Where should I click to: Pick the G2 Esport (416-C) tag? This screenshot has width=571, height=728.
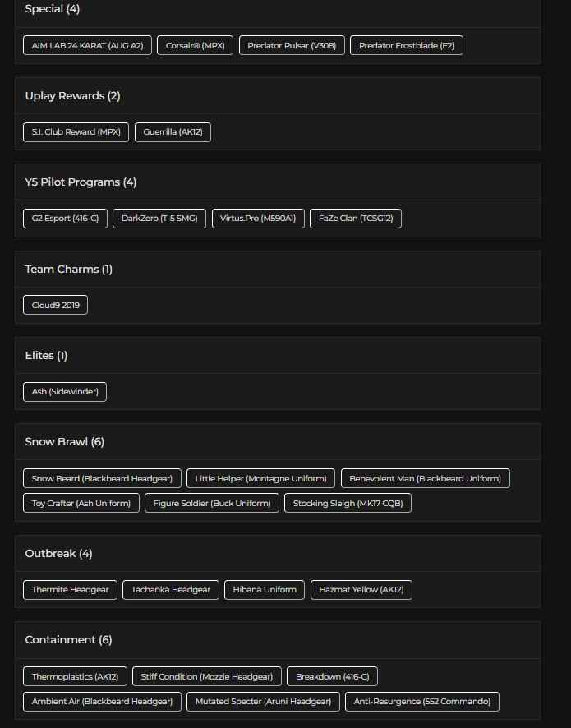click(65, 219)
